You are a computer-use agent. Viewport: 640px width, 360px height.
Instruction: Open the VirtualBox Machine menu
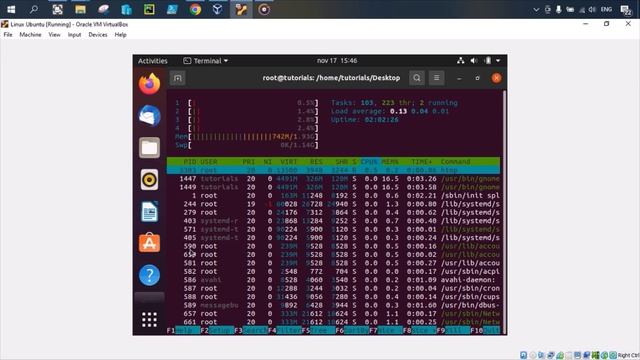[30, 35]
